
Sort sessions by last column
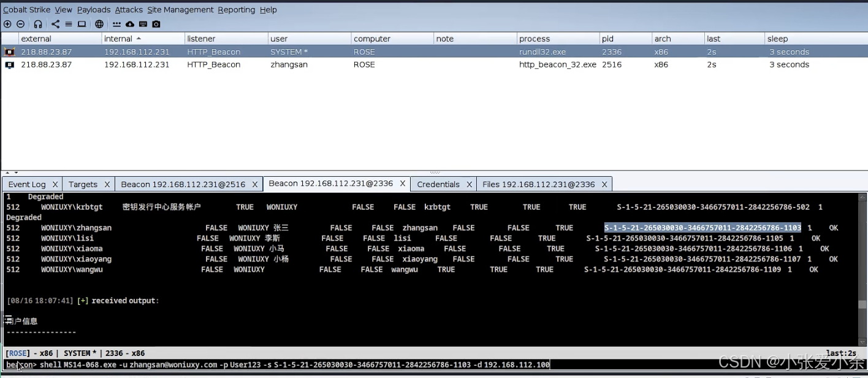pos(734,39)
